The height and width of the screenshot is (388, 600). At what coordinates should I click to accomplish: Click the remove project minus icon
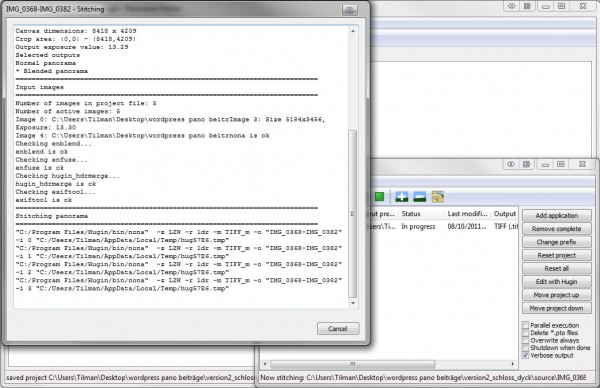(419, 197)
